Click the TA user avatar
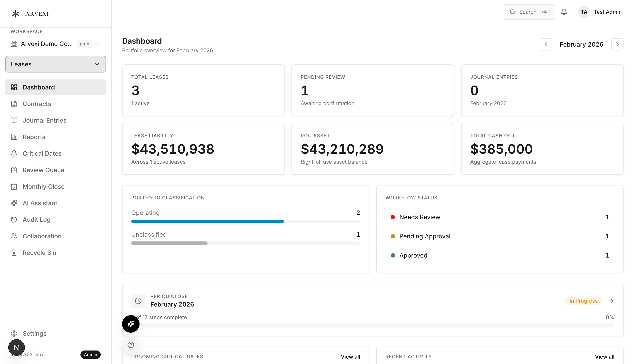 584,12
